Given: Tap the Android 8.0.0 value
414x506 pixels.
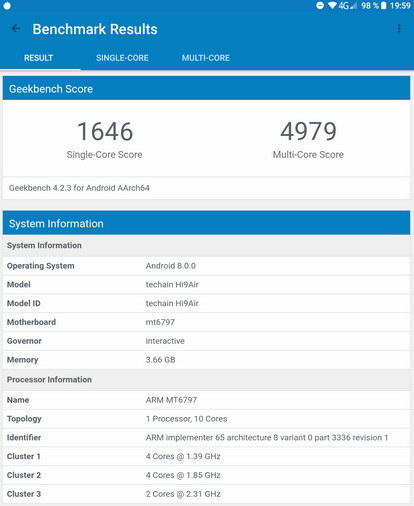Looking at the screenshot, I should coord(171,266).
